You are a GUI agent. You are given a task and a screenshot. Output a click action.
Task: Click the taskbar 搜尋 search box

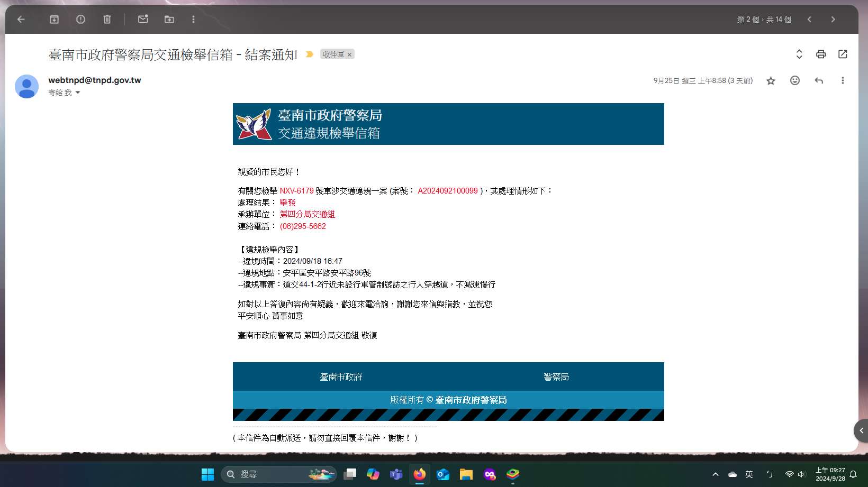point(278,474)
